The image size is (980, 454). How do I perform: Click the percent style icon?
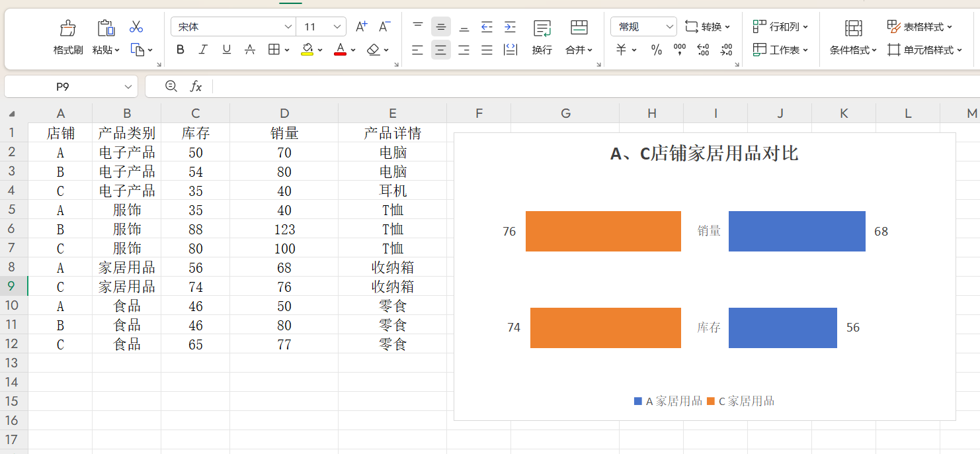[x=657, y=50]
